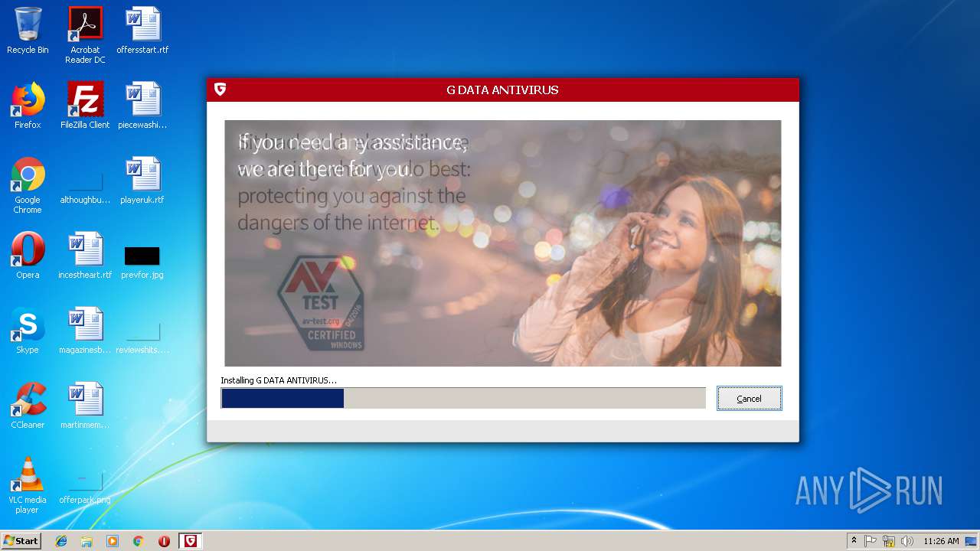The image size is (980, 551).
Task: Open network status tray icon
Action: 889,541
